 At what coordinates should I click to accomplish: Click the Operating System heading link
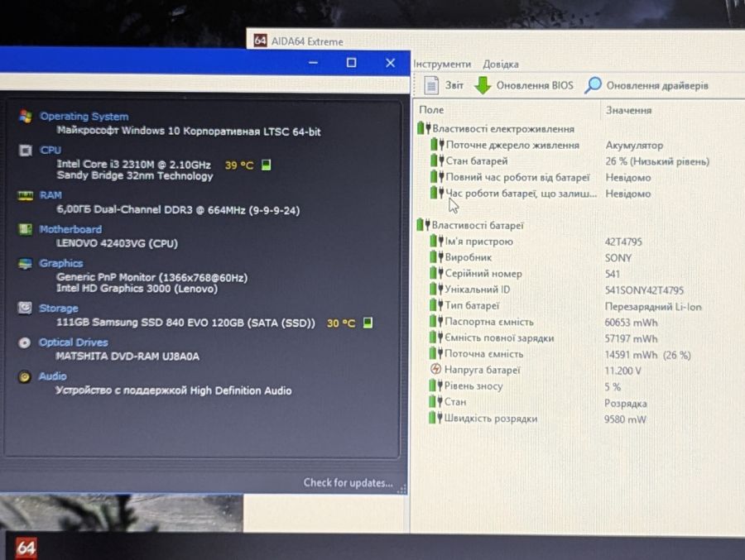(x=84, y=117)
